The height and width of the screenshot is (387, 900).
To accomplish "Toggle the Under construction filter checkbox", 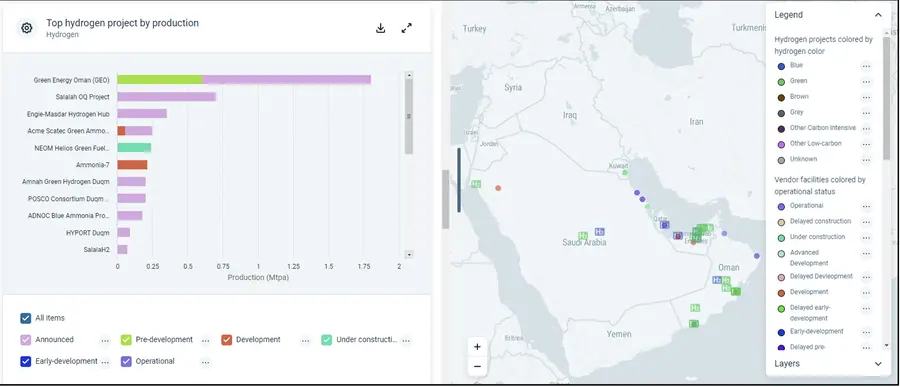I will point(327,340).
